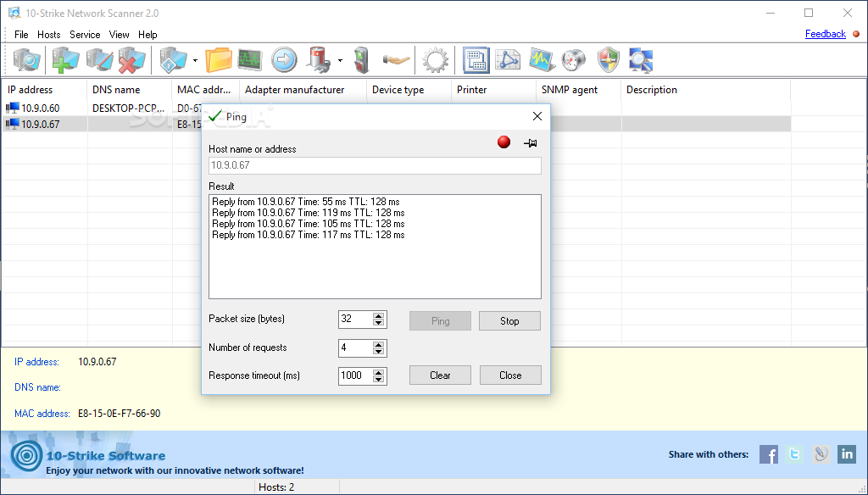Click the open hand toolbar icon
The width and height of the screenshot is (868, 495).
point(397,60)
